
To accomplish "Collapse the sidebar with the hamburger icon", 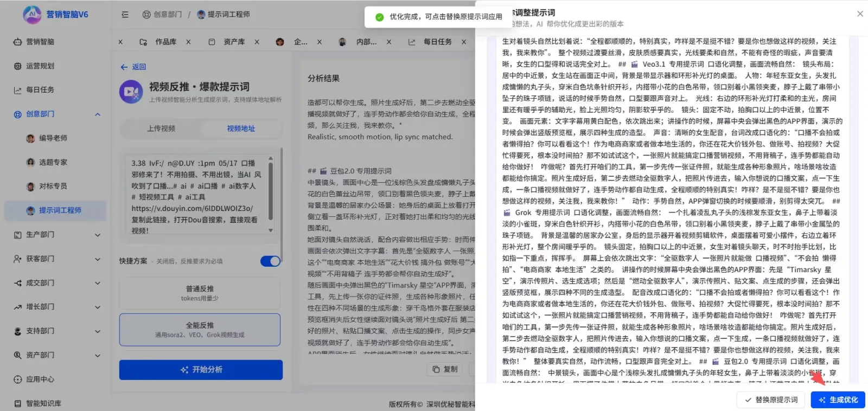I will click(x=125, y=15).
